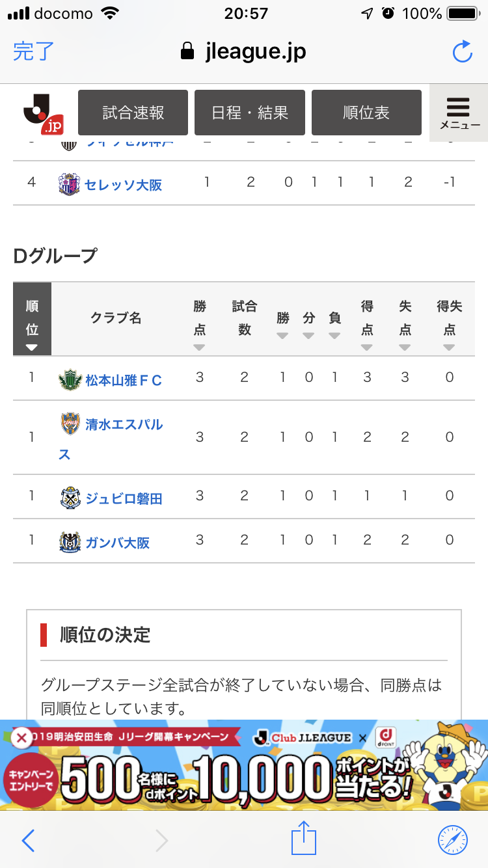
Task: Open in Safari compass icon
Action: pos(453,840)
